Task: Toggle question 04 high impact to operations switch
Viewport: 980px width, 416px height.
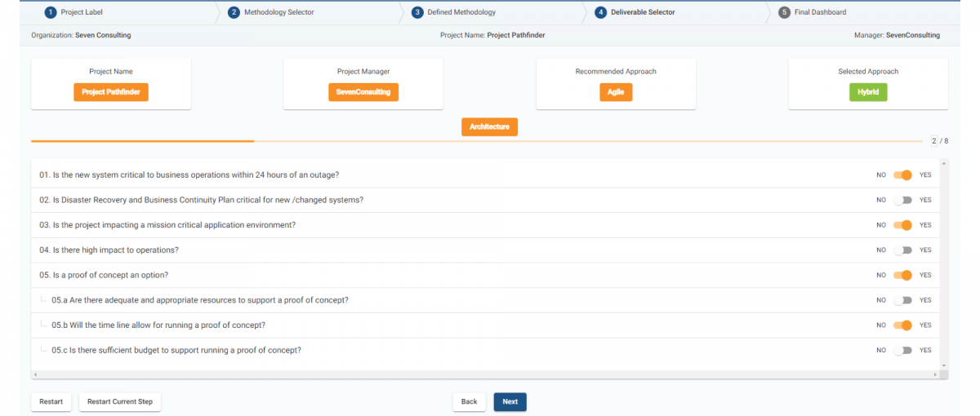Action: click(x=902, y=250)
